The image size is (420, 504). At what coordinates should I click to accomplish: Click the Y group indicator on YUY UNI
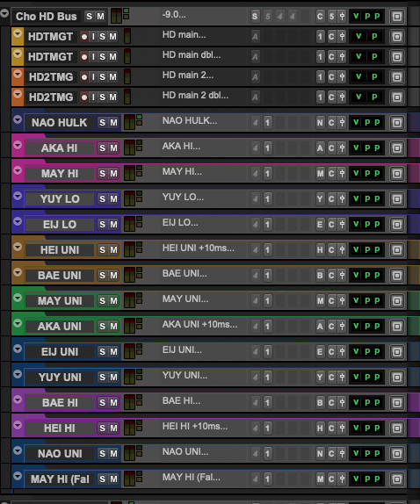point(320,378)
